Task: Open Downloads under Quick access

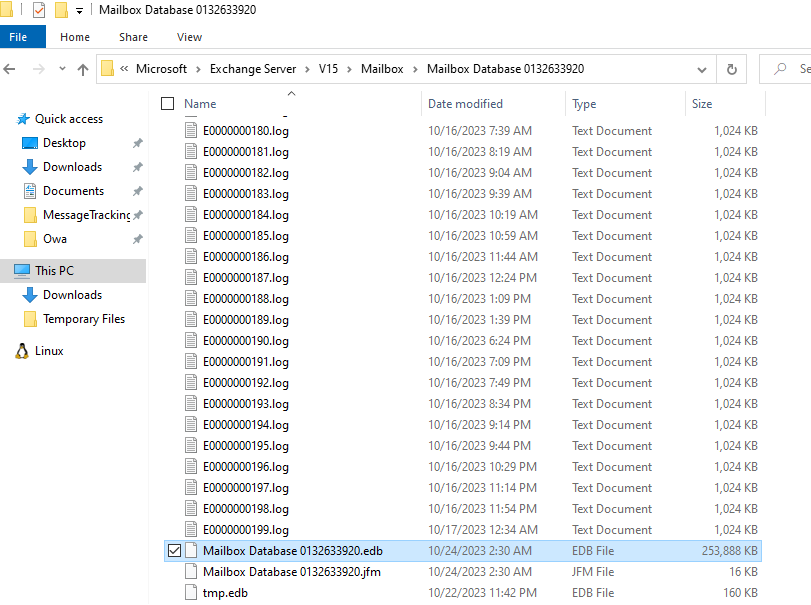Action: (72, 167)
